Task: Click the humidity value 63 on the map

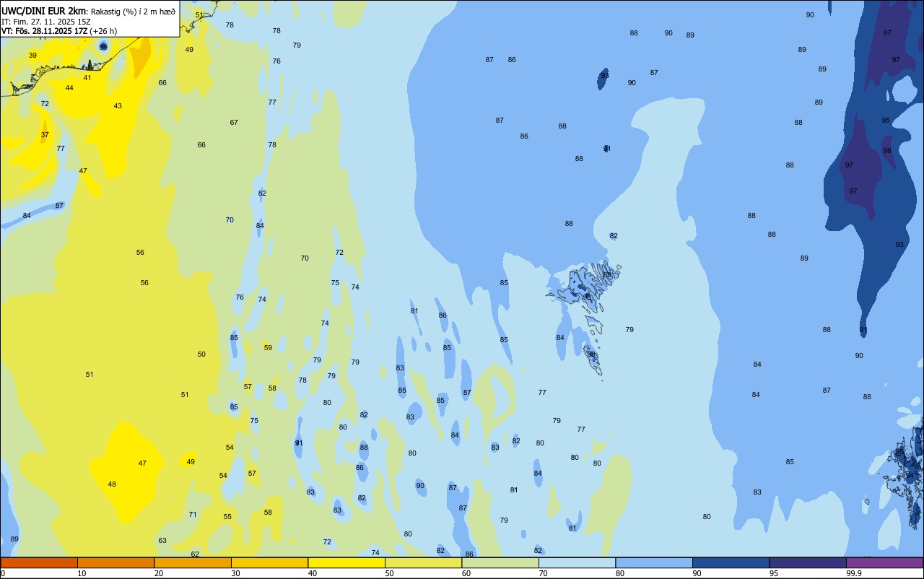Action: tap(162, 541)
